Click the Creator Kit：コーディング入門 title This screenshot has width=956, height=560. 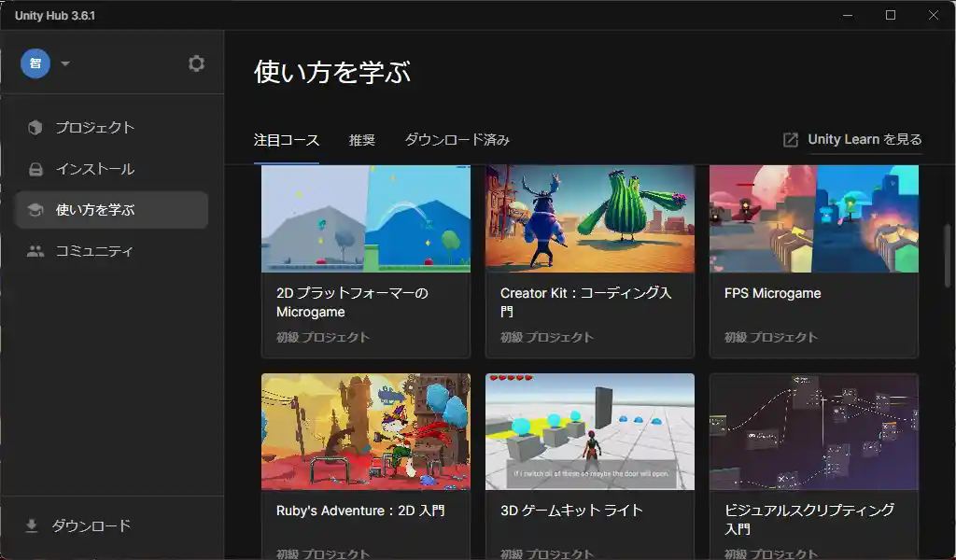tap(586, 302)
